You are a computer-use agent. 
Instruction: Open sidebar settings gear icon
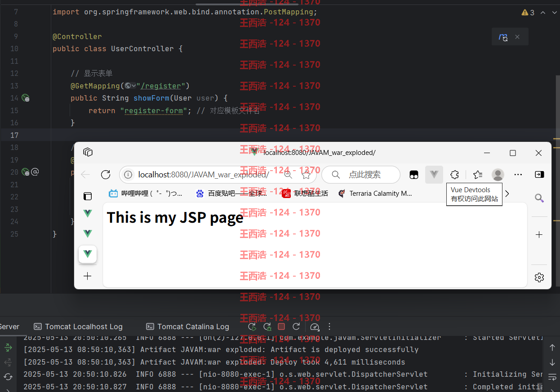[x=539, y=277]
